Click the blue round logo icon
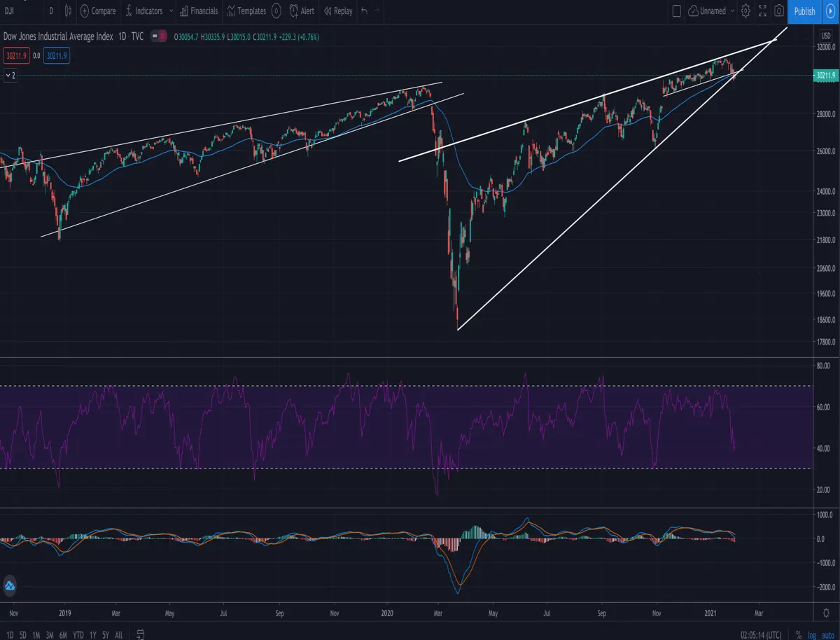This screenshot has width=840, height=640. (10, 586)
